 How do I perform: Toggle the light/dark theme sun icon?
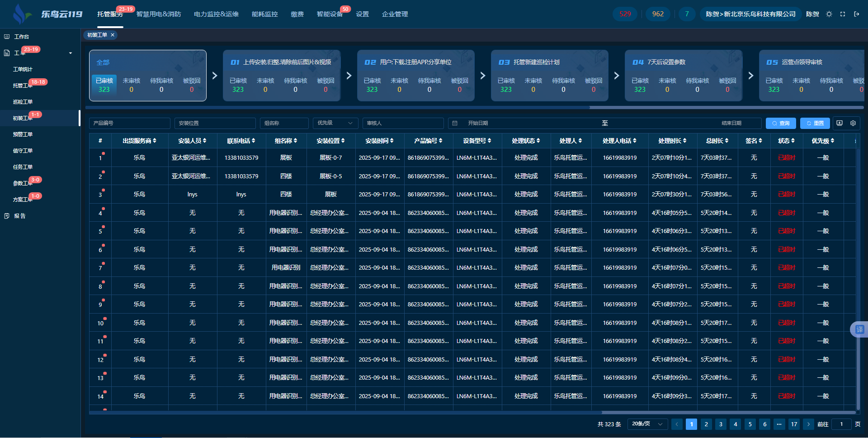(x=829, y=14)
